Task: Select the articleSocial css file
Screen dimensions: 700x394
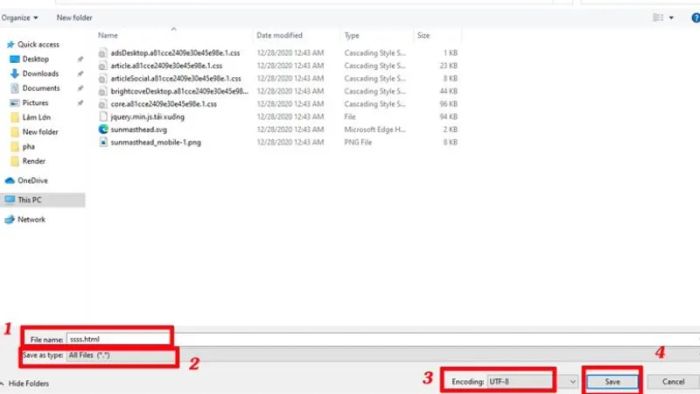Action: click(x=176, y=79)
